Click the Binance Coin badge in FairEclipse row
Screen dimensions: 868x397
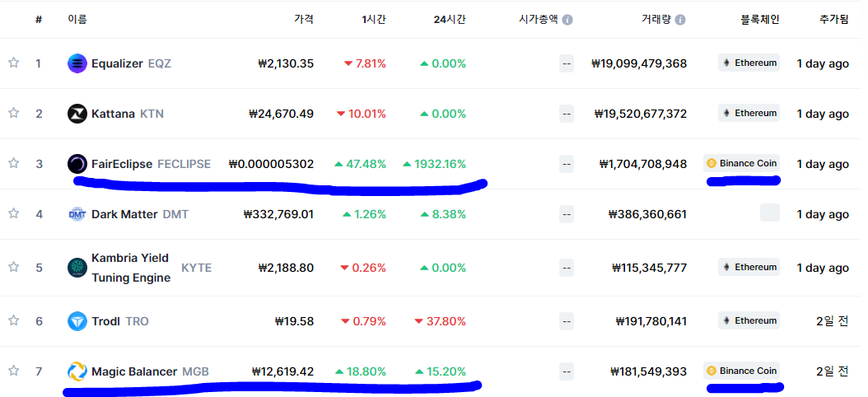[742, 163]
